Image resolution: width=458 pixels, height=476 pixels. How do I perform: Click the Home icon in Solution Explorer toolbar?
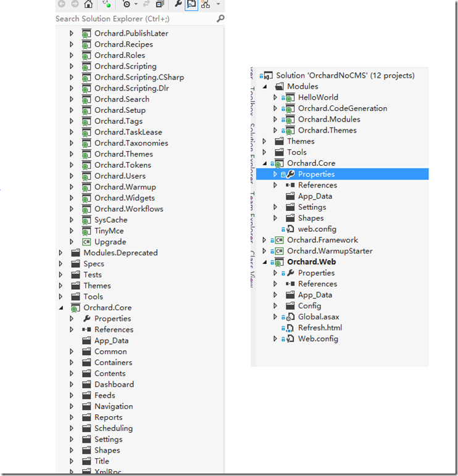[x=88, y=4]
